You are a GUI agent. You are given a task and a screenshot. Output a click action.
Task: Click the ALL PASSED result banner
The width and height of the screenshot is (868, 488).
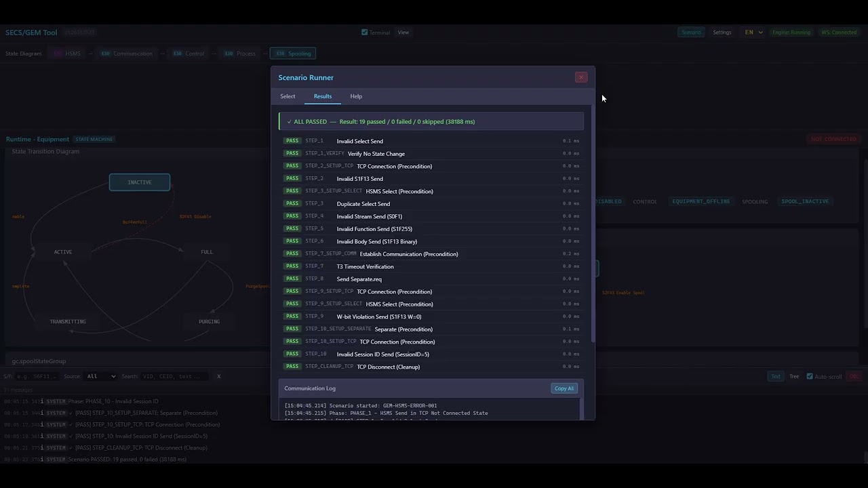[431, 121]
